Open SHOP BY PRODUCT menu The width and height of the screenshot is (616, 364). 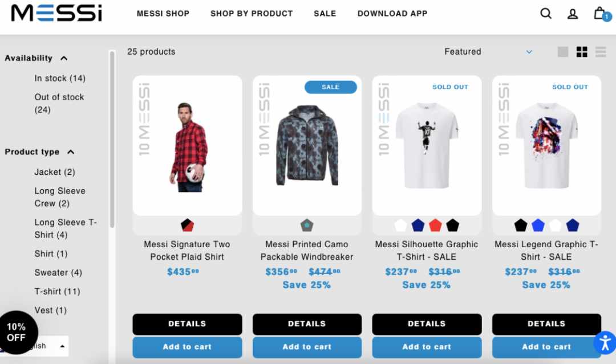point(252,14)
